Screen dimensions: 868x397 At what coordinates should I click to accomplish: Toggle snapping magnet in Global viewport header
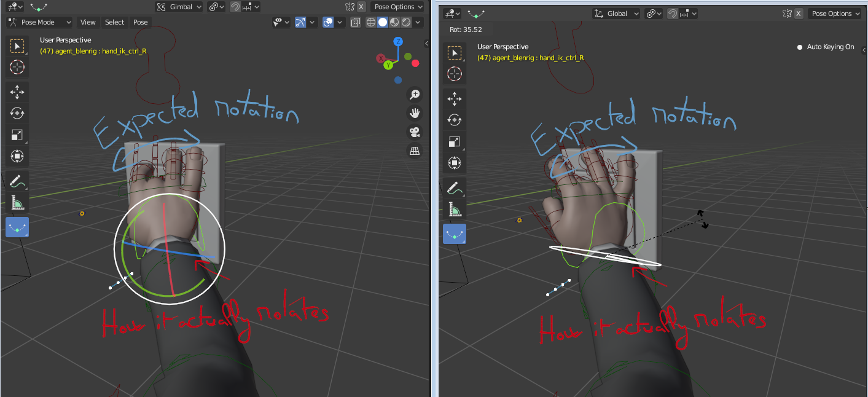point(673,14)
